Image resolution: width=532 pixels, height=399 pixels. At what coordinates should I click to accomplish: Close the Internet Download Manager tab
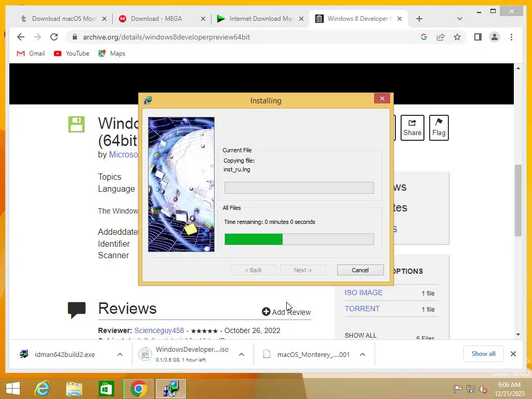coord(301,19)
